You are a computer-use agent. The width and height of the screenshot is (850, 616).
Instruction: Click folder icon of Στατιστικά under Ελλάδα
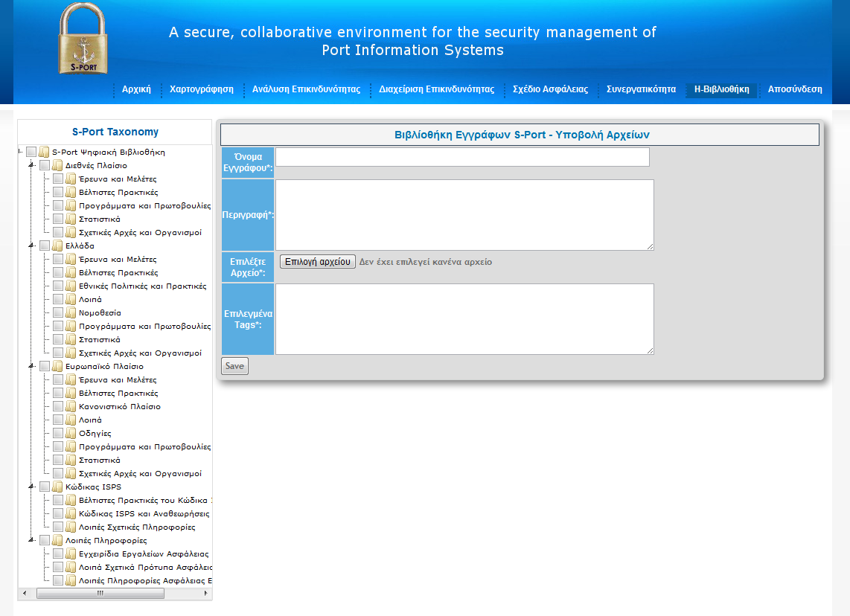tap(71, 339)
